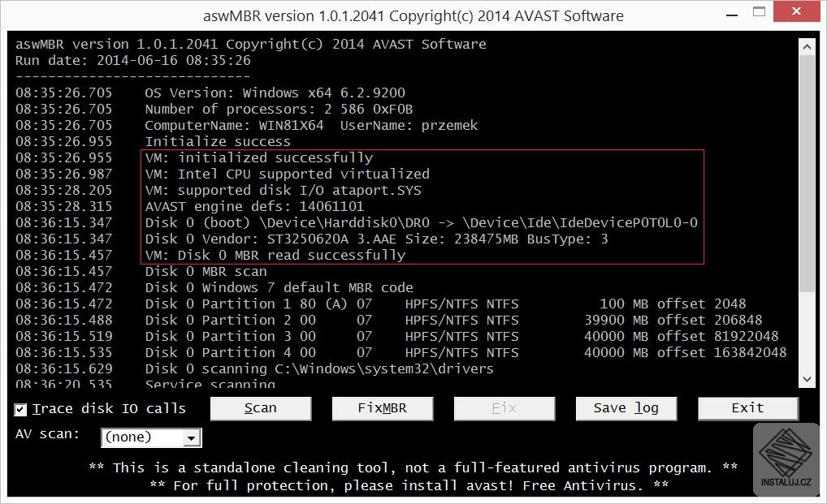Toggle the Trace disk IO calls checkbox
This screenshot has height=504, width=827.
pos(21,409)
